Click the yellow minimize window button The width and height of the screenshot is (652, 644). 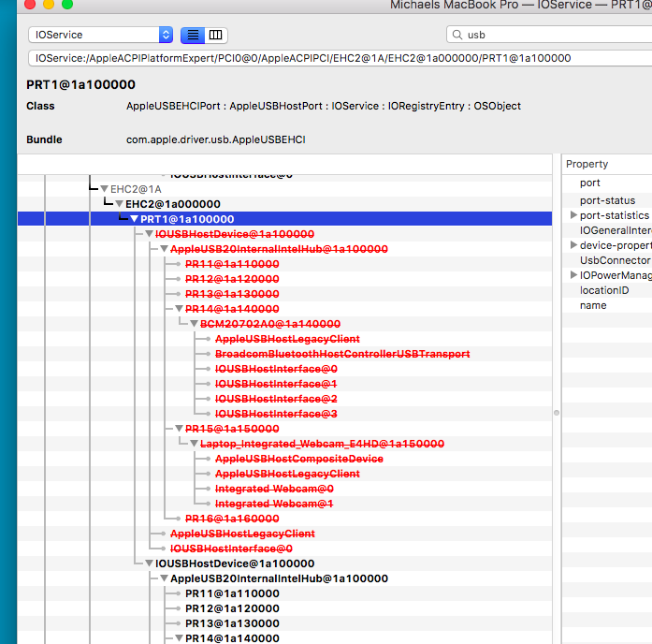(x=49, y=5)
